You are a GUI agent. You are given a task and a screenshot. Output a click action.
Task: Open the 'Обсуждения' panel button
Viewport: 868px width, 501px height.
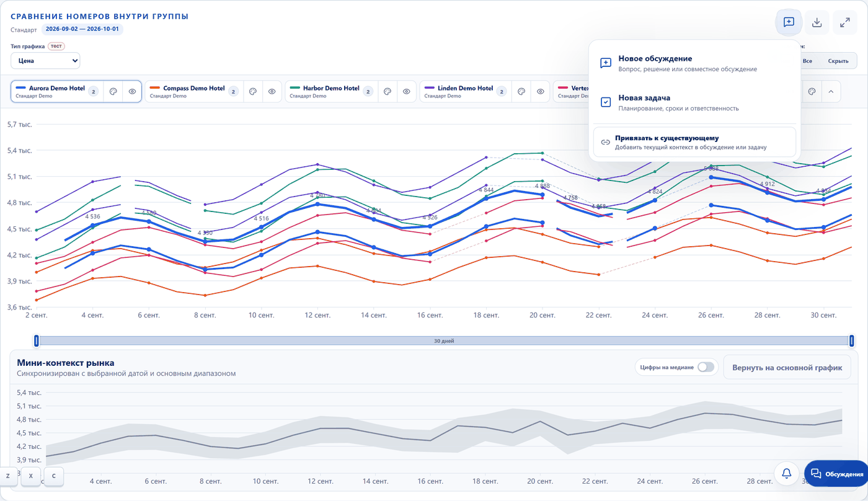click(x=836, y=474)
